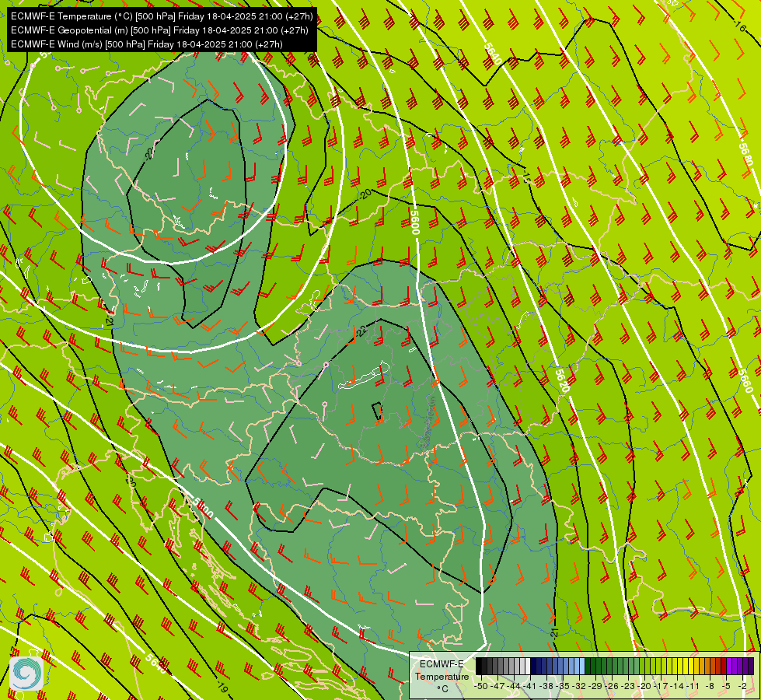The image size is (761, 700).
Task: Click the -20 tick label on colorbar
Action: [646, 686]
